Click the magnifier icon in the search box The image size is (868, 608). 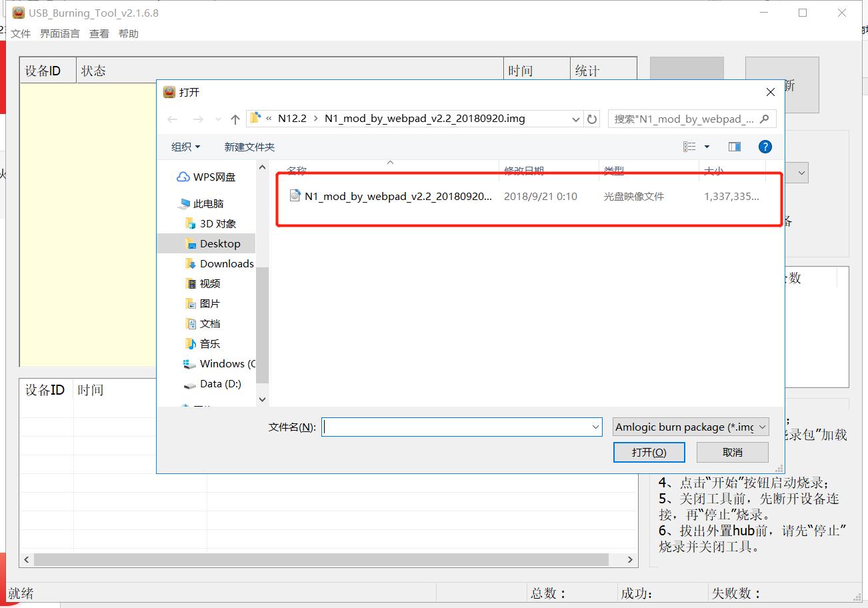764,119
